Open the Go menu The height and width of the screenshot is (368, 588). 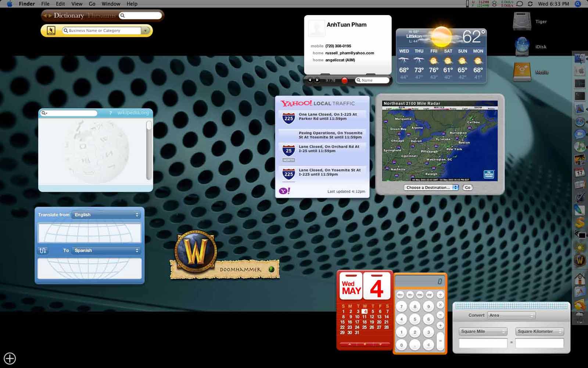tap(92, 4)
